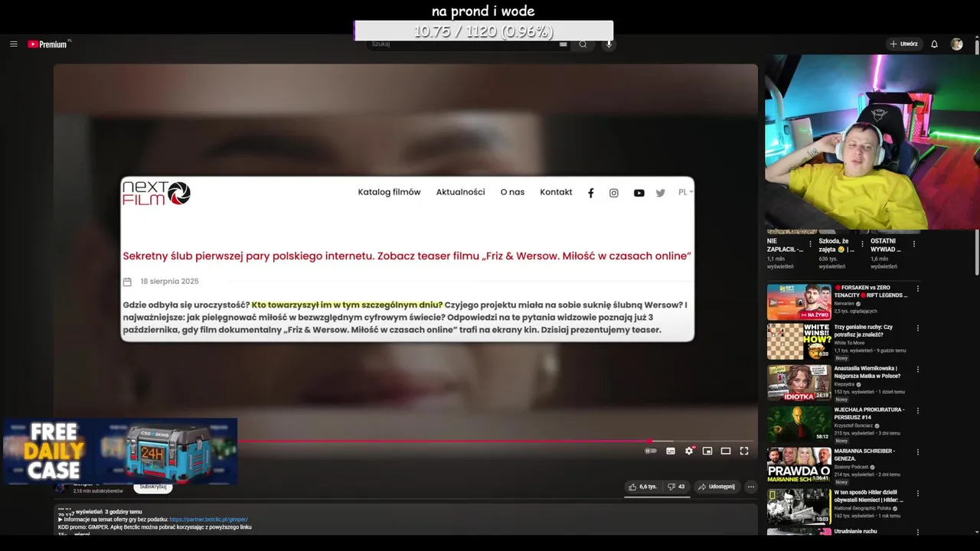
Task: Open options for MARIANNA SCHREIBER video
Action: click(917, 452)
